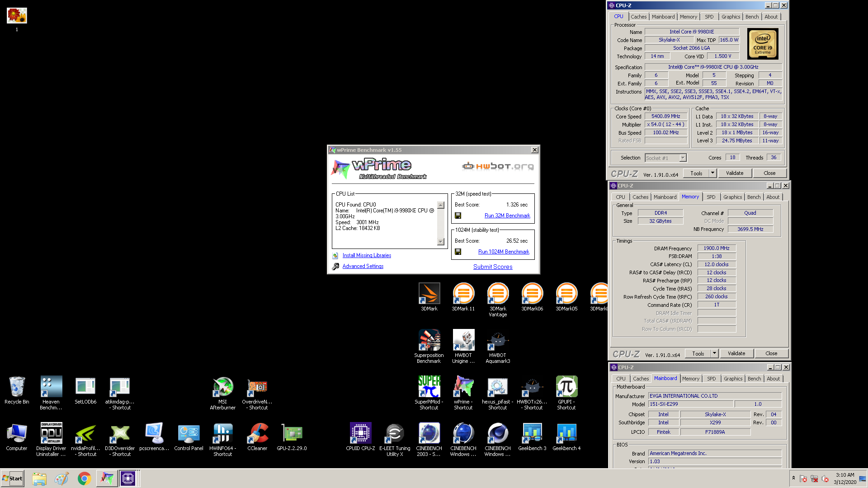868x488 pixels.
Task: Open file explorer from taskbar
Action: click(x=39, y=478)
